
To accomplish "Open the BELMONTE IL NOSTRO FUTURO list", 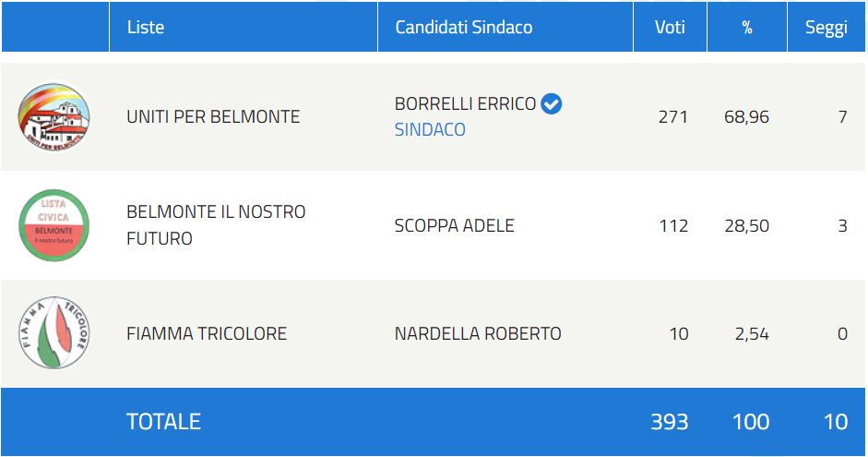I will (216, 225).
